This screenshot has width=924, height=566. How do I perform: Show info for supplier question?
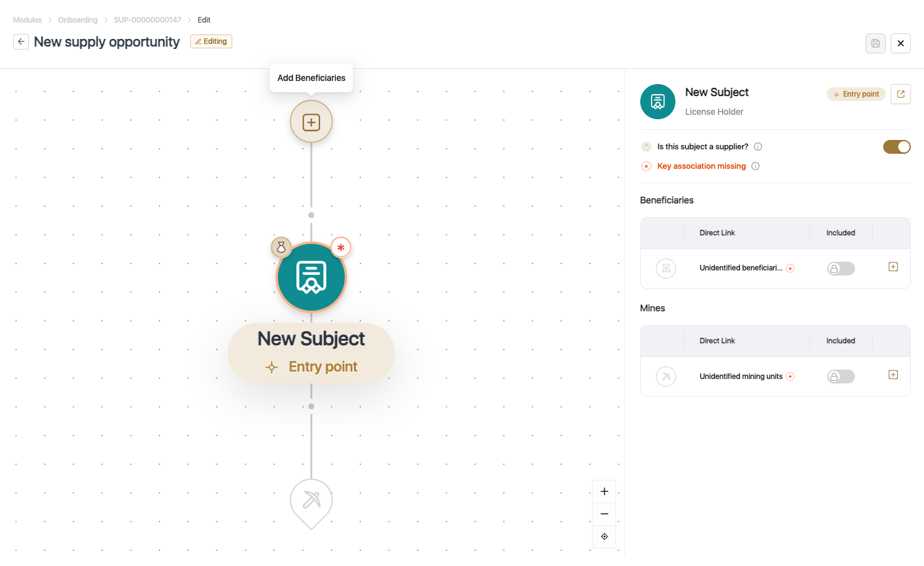tap(758, 147)
